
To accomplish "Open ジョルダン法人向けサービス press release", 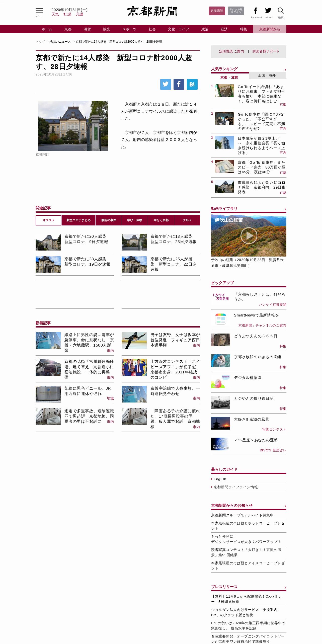I will pyautogui.click(x=244, y=612).
